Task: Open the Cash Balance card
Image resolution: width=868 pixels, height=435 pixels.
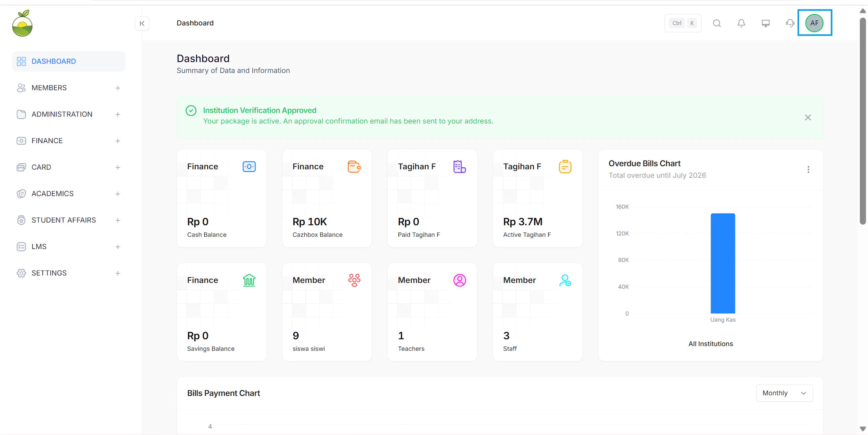Action: pyautogui.click(x=221, y=198)
